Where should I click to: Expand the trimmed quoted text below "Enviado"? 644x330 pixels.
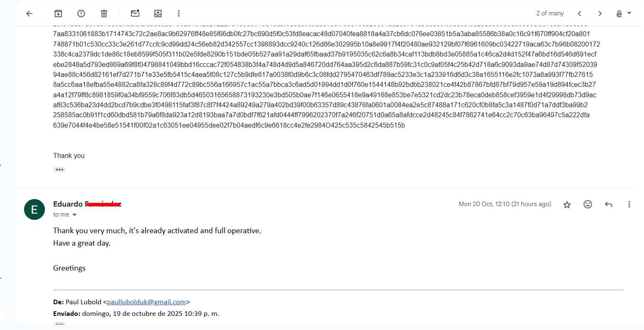pyautogui.click(x=59, y=323)
